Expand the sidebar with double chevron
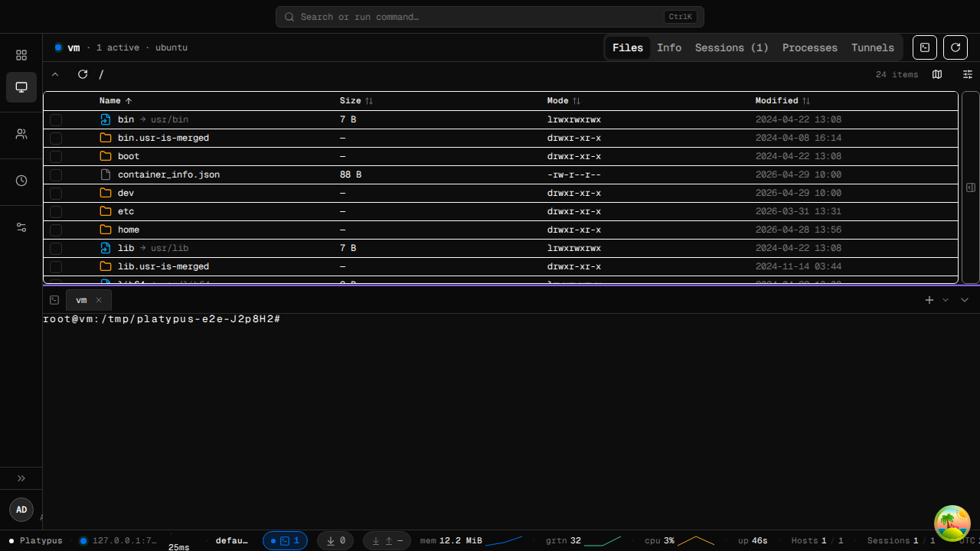Viewport: 980px width, 551px height. pos(21,478)
